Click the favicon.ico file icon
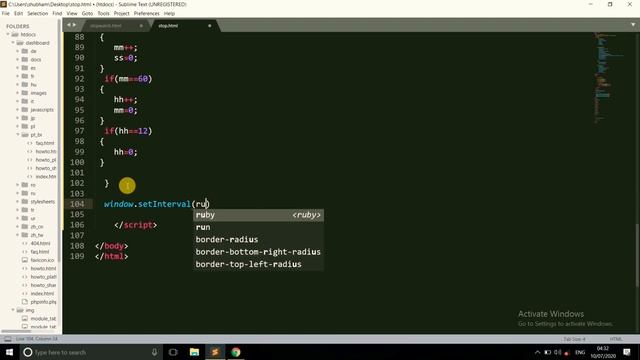The image size is (640, 360). pos(24,260)
